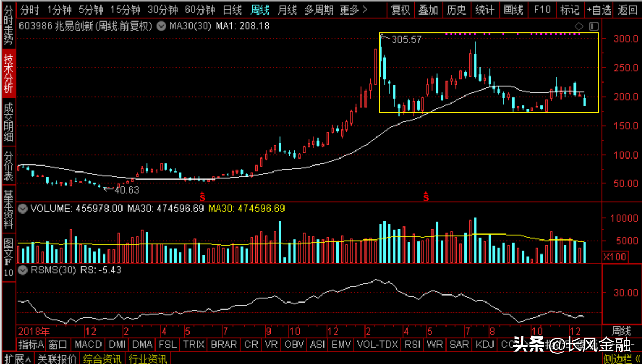Apply the RSI indicator
The image size is (642, 364).
pyautogui.click(x=413, y=345)
